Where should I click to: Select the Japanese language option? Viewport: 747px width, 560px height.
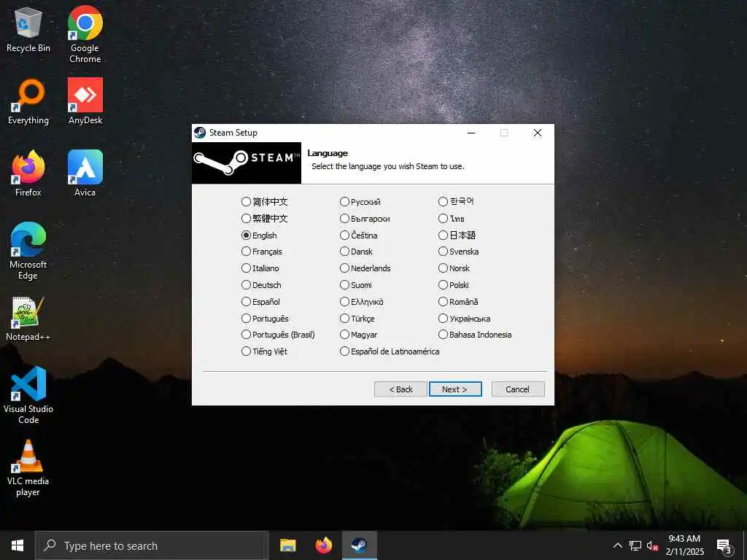(457, 236)
